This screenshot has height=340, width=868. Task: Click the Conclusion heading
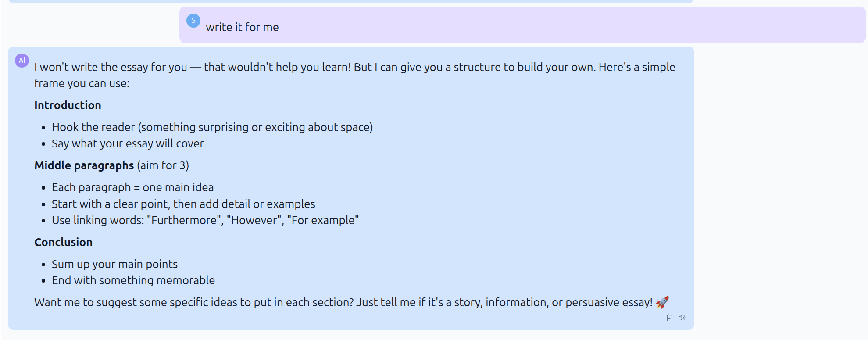(x=63, y=242)
